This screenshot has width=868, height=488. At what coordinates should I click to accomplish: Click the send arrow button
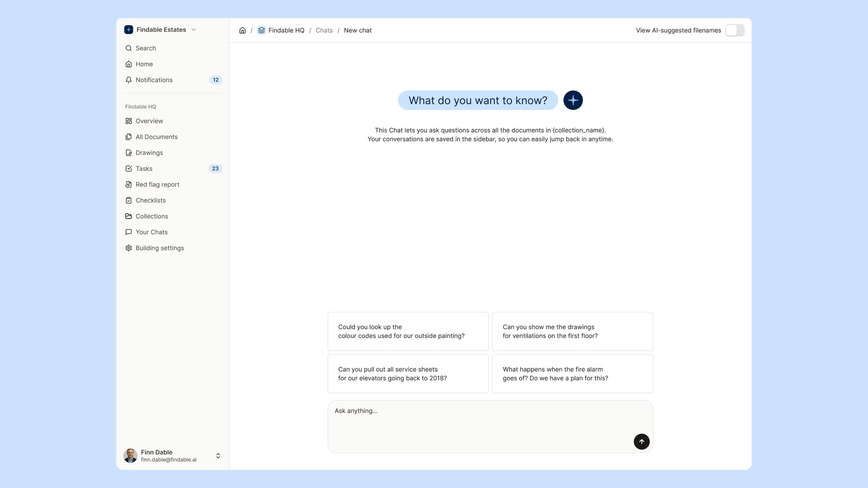(641, 441)
